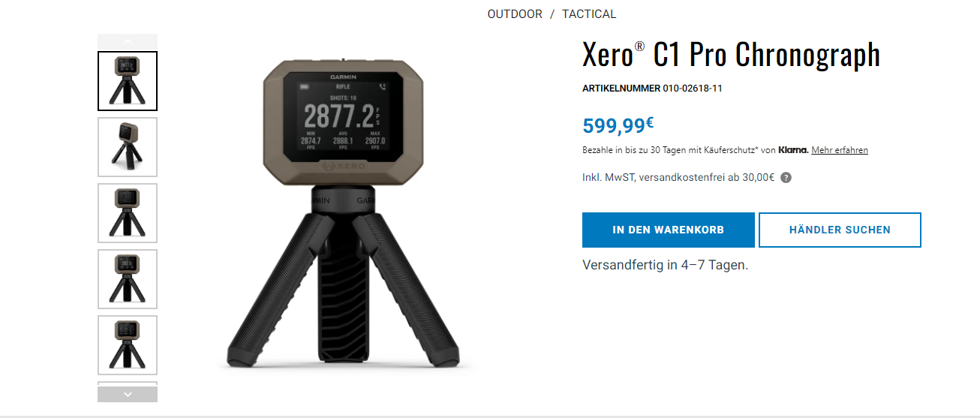Click the Inkl. MwST shipping notice text
Screen dimensions: 980x418
(x=678, y=178)
